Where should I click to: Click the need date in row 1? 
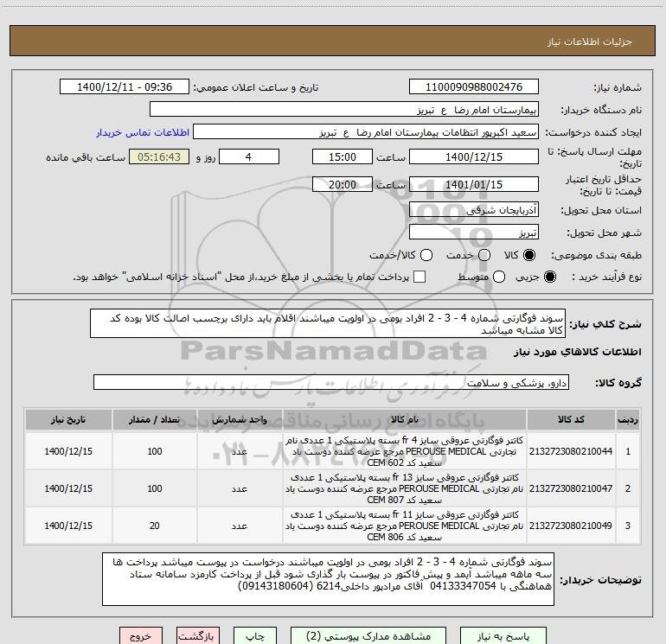pyautogui.click(x=68, y=451)
